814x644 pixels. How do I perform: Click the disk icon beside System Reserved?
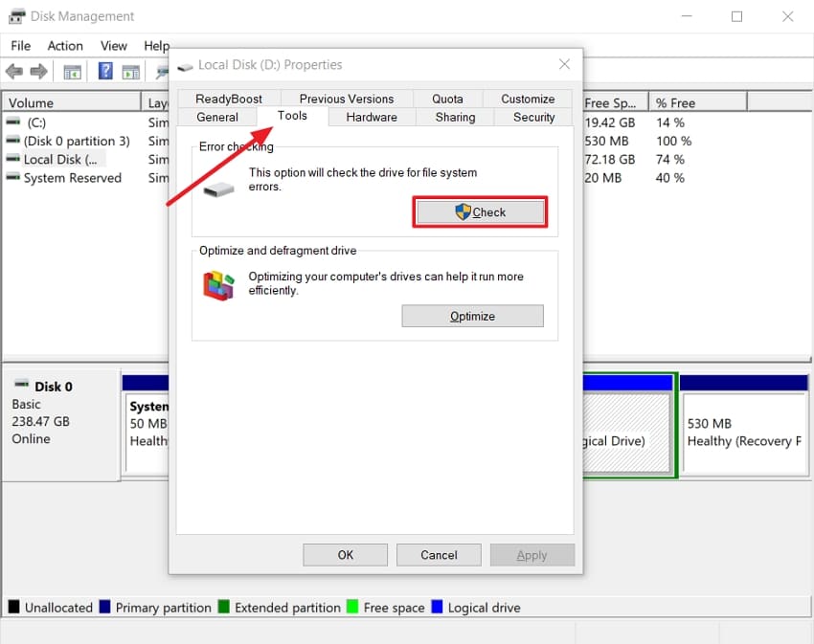pyautogui.click(x=13, y=178)
